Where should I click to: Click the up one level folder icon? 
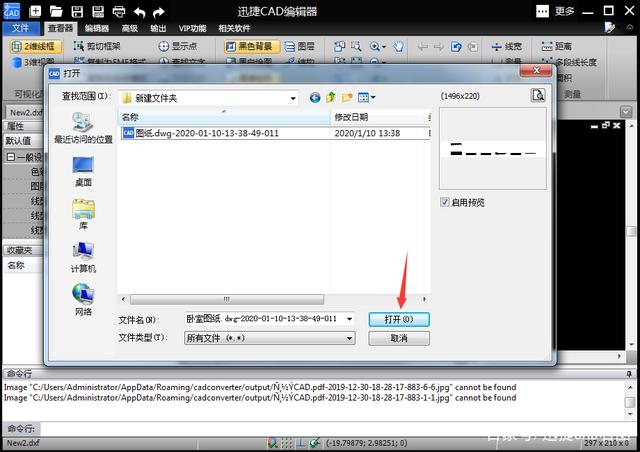pyautogui.click(x=331, y=98)
